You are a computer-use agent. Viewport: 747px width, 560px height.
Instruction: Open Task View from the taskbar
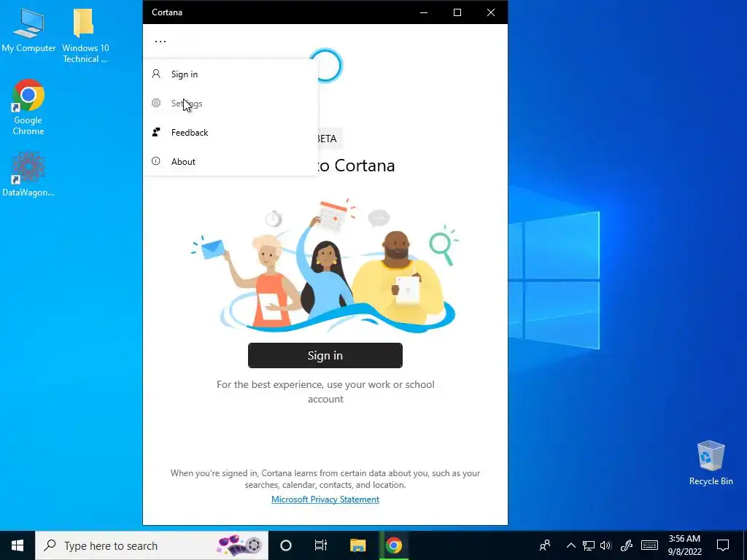click(321, 545)
